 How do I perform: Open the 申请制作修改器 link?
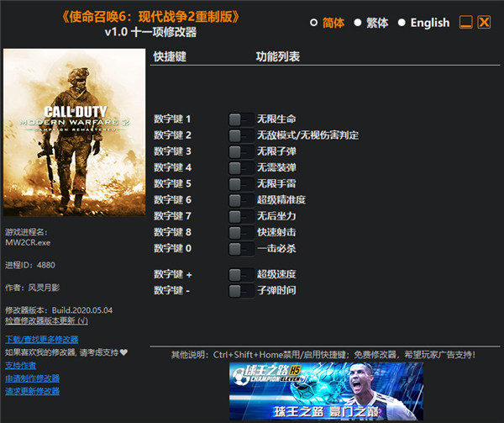pyautogui.click(x=32, y=378)
